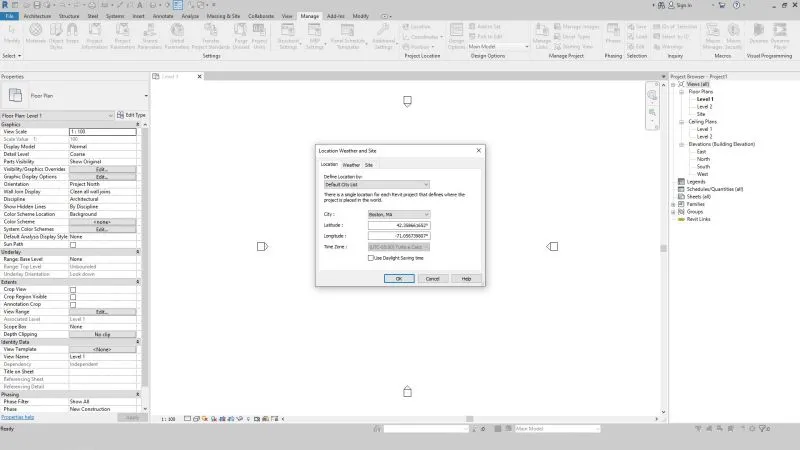The width and height of the screenshot is (800, 450).
Task: Open Object Styles settings
Action: coord(56,36)
